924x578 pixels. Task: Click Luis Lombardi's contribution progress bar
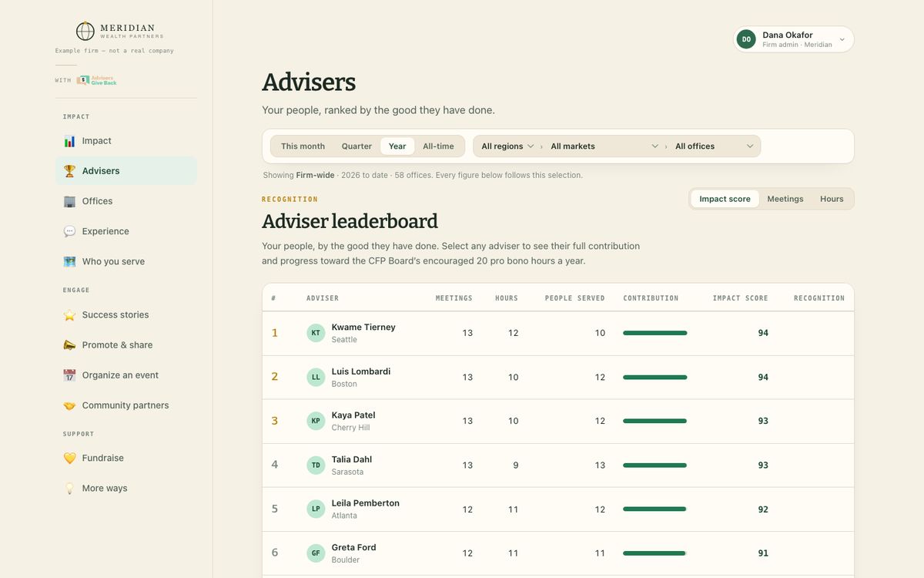(655, 377)
